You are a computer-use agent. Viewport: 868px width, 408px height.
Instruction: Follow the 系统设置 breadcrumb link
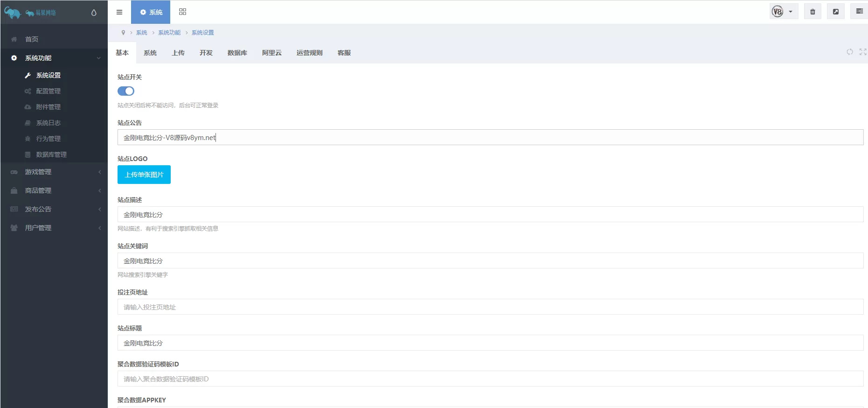point(203,33)
